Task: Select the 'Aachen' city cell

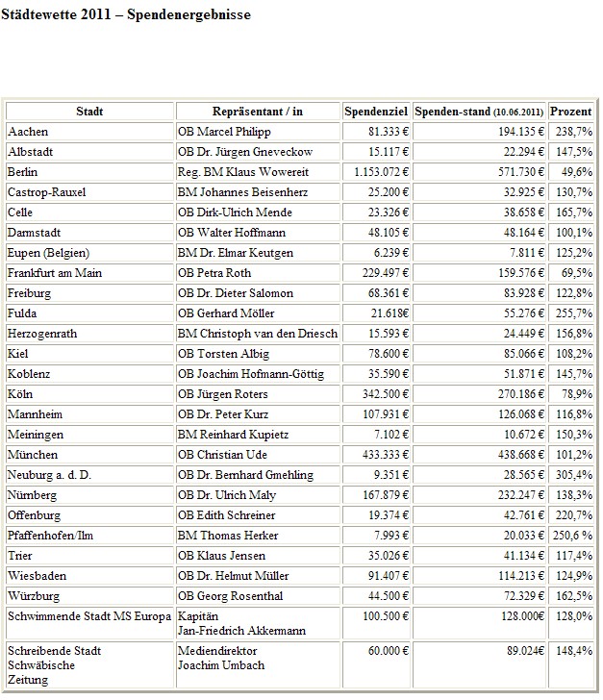Action: [27, 131]
